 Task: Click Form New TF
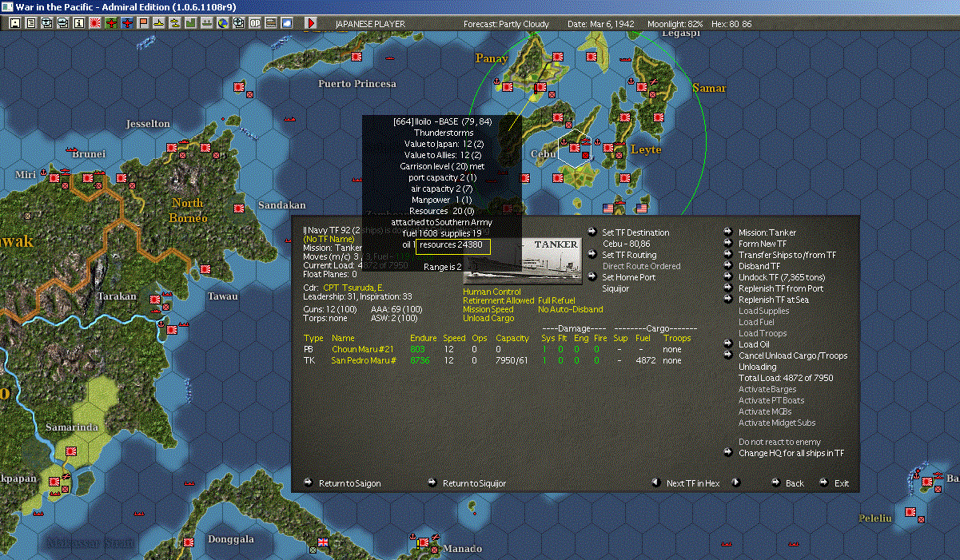click(x=763, y=244)
